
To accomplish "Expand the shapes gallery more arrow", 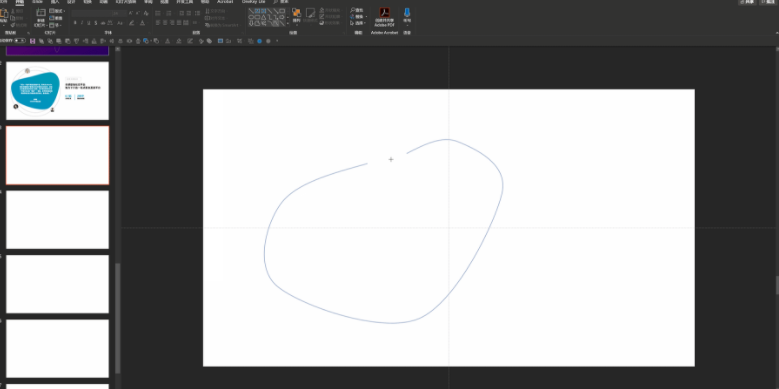I will point(288,23).
